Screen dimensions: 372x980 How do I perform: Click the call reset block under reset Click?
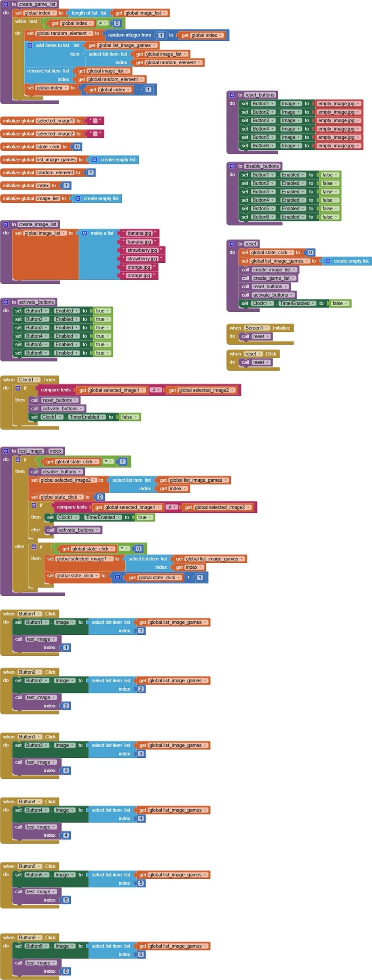(255, 362)
